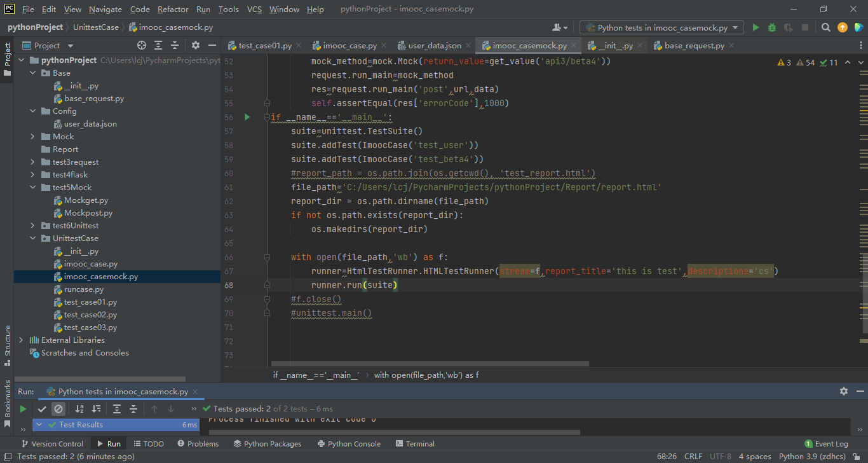Start debugging with the green bug icon
Image resolution: width=868 pixels, height=463 pixels.
pos(772,27)
